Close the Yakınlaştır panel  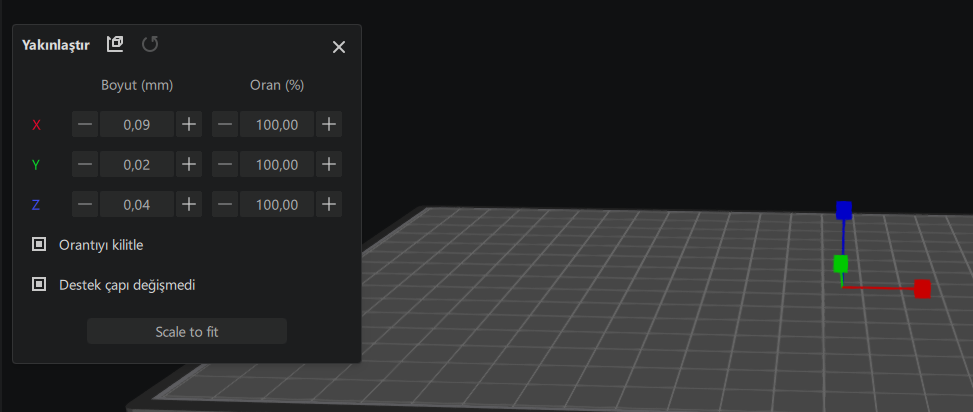[338, 47]
